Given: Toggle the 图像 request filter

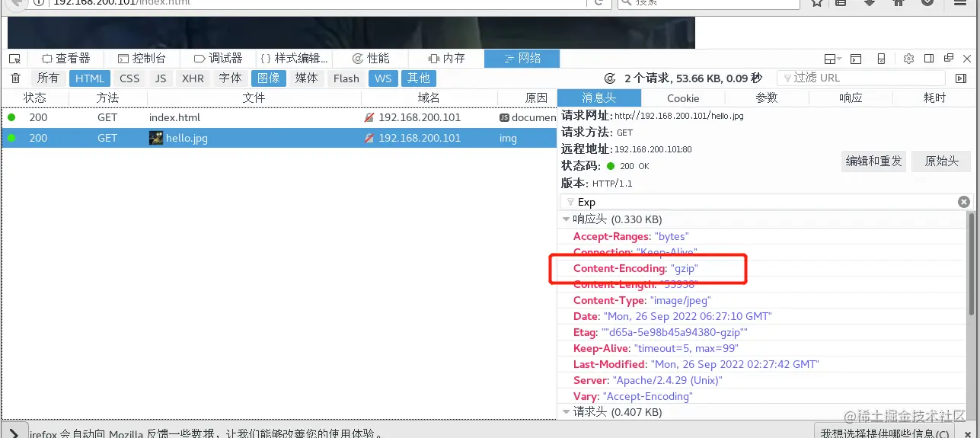Looking at the screenshot, I should coord(268,78).
